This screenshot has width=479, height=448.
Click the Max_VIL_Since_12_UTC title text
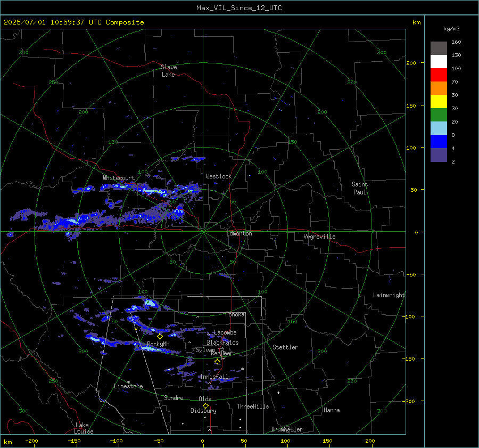pyautogui.click(x=239, y=8)
